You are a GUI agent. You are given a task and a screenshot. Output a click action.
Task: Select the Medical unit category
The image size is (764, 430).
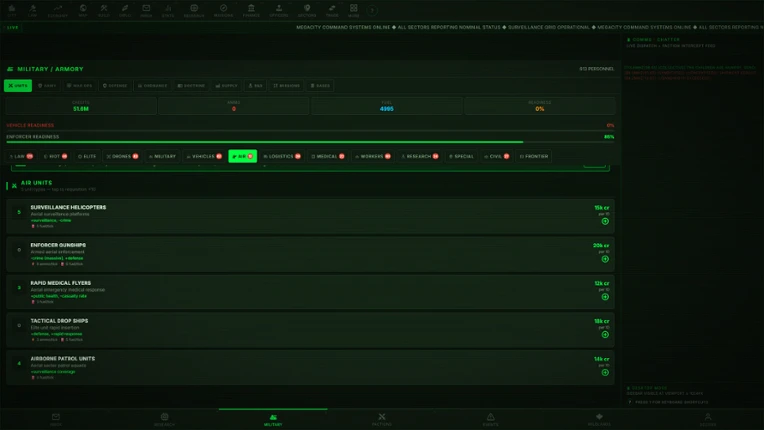coord(328,156)
